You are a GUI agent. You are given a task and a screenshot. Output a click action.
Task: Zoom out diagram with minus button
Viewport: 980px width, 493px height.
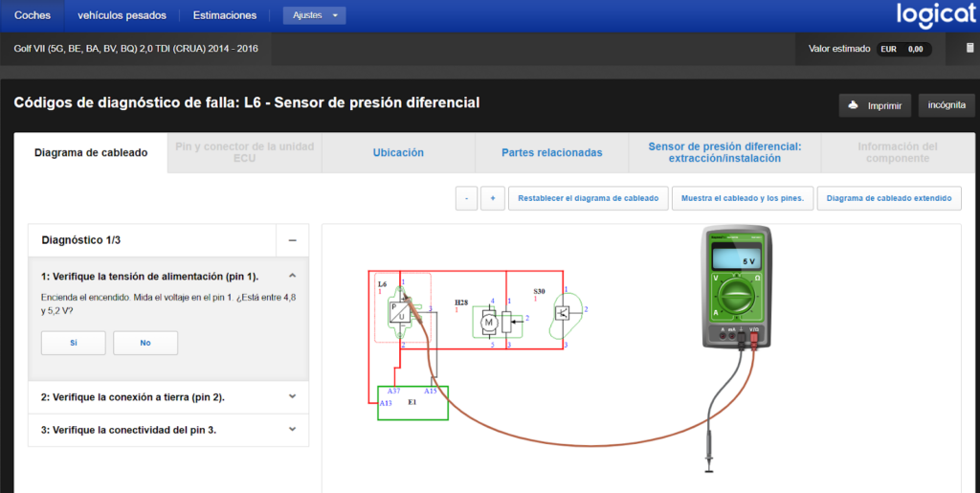[x=466, y=198]
